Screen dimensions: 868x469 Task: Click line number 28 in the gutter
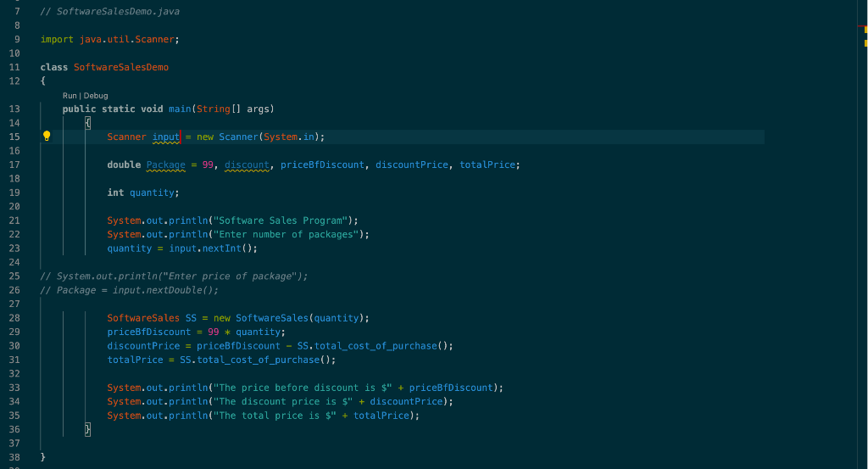(x=14, y=318)
